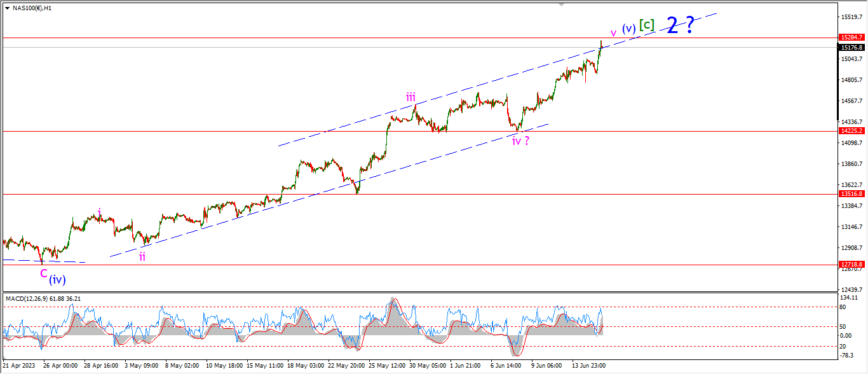Click the 9 Jun 06:00 time axis marker
The image size is (868, 374).
click(546, 366)
